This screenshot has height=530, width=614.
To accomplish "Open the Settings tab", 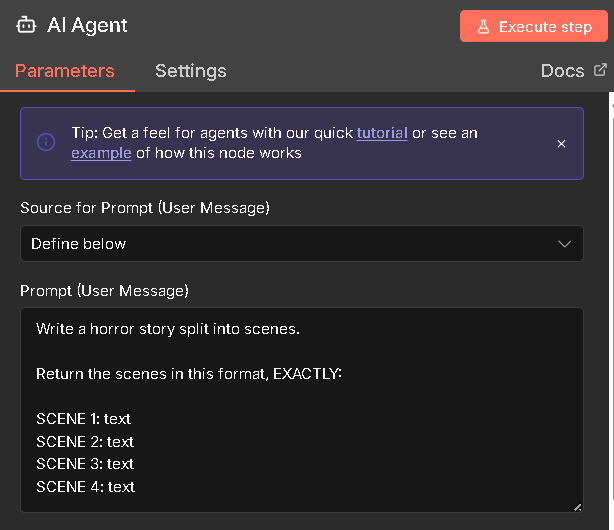I will click(190, 71).
